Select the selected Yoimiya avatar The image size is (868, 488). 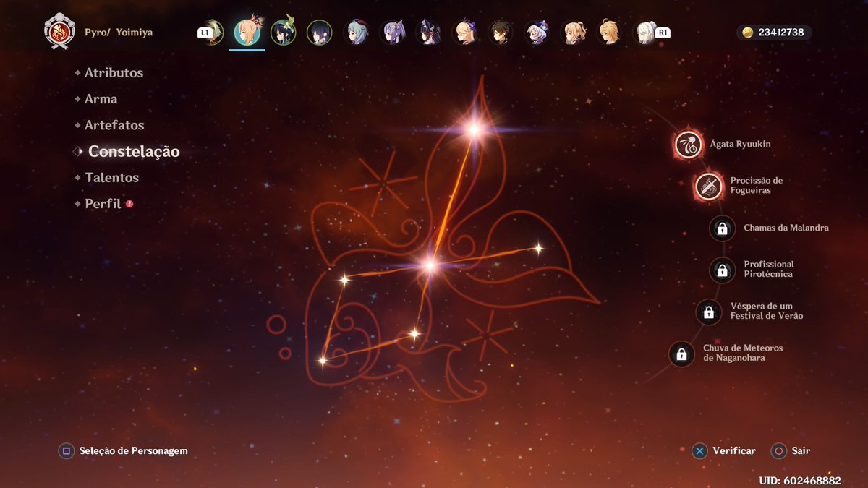pos(247,32)
